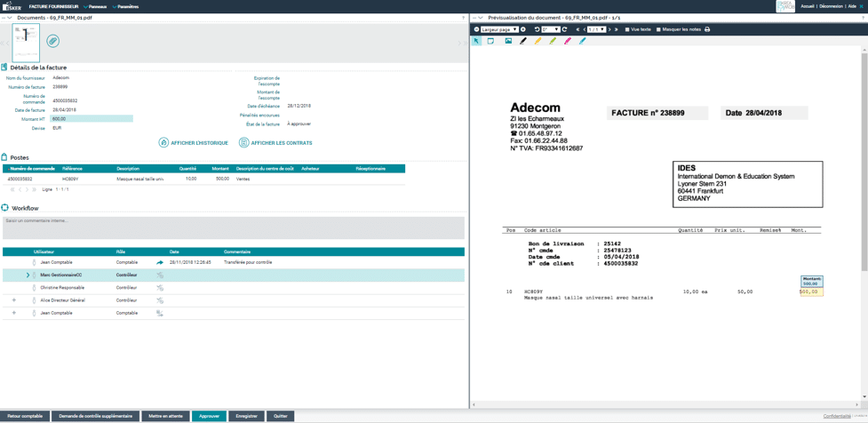868x423 pixels.
Task: Expand the Marc GestionnaireCC row chevron
Action: point(28,275)
